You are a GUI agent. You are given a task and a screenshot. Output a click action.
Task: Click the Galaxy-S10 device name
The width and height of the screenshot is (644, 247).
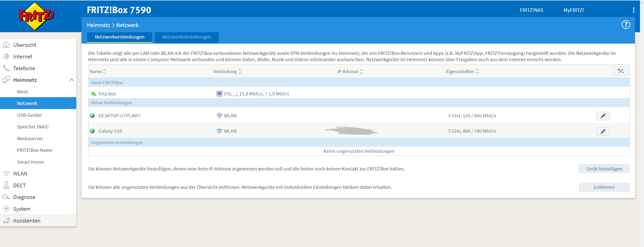tap(110, 131)
